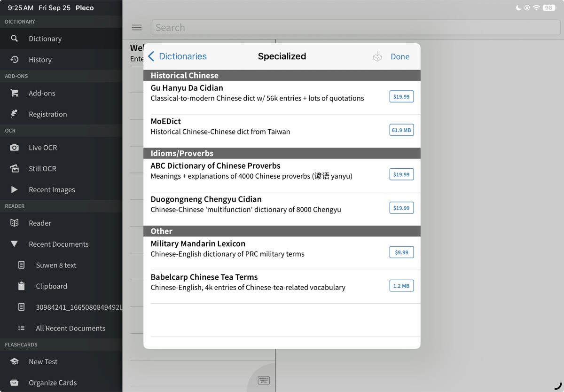Collapse the Recent Documents triangle
The width and height of the screenshot is (564, 392).
(x=15, y=244)
